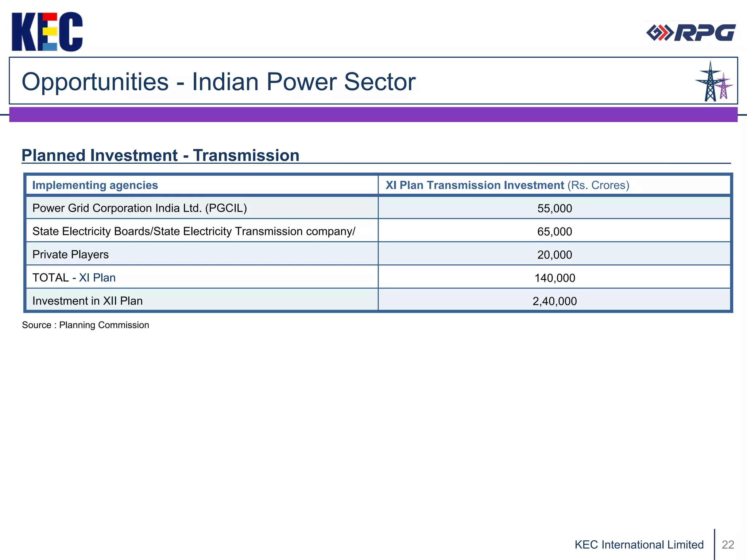Image resolution: width=747 pixels, height=560 pixels.
Task: Select the 65,000 value cell
Action: (554, 231)
